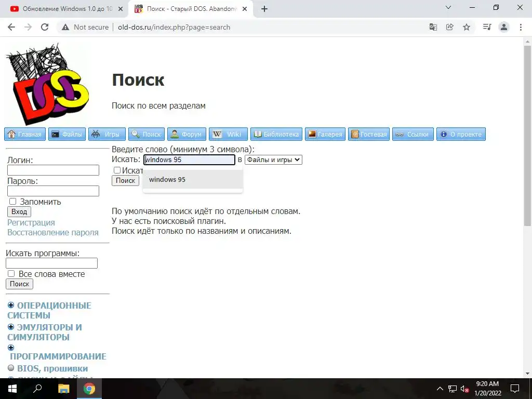Switch to YouTube Windows update tab
This screenshot has width=532, height=399.
click(x=66, y=9)
